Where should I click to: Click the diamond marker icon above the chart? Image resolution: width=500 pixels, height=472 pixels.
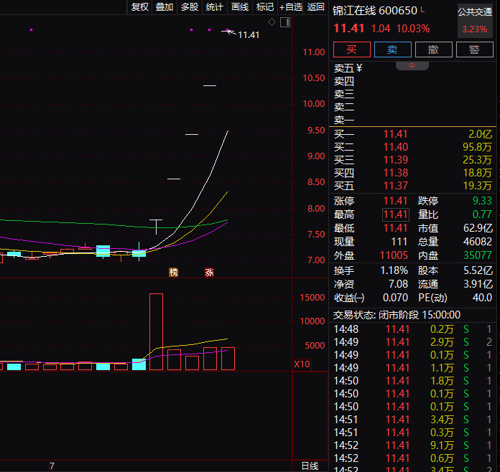click(x=272, y=22)
